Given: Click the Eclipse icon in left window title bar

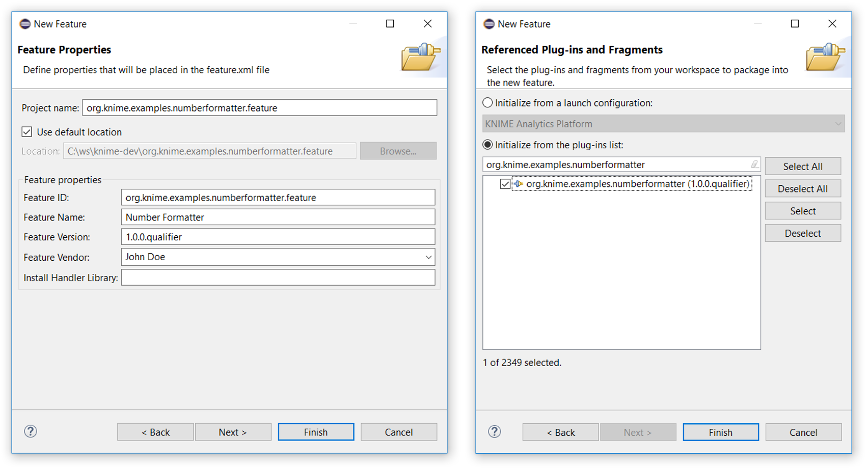Looking at the screenshot, I should (24, 24).
